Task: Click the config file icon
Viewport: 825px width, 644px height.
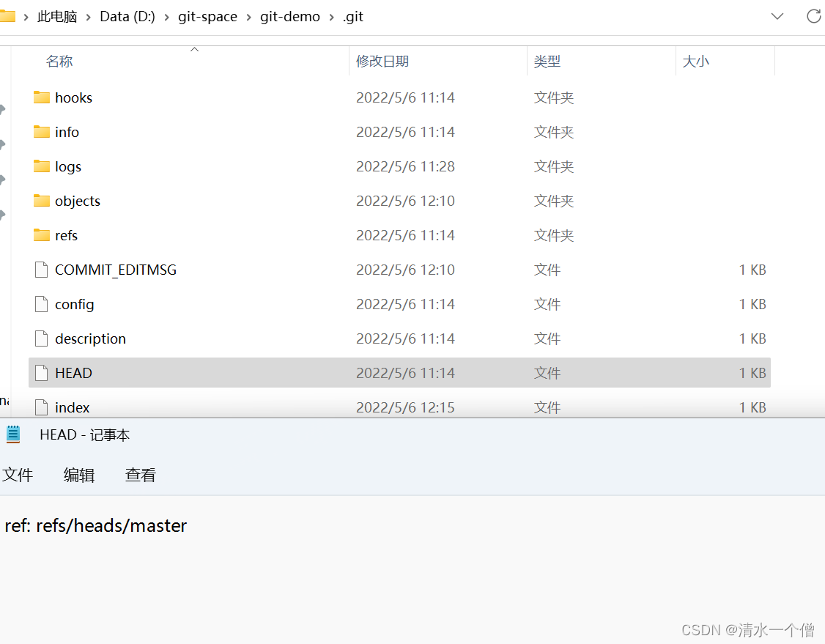Action: (41, 304)
